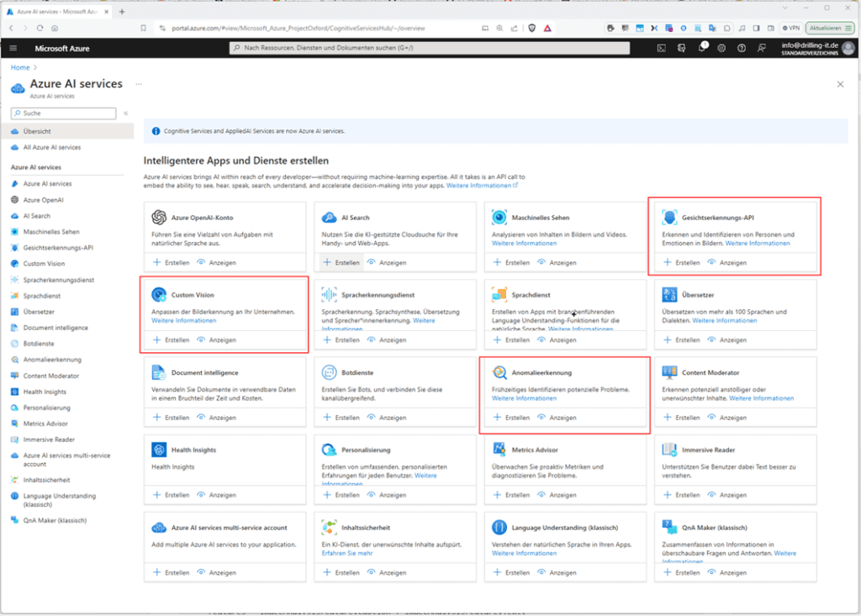Viewport: 861px width, 616px height.
Task: Click the browser address bar URL
Action: [x=298, y=28]
